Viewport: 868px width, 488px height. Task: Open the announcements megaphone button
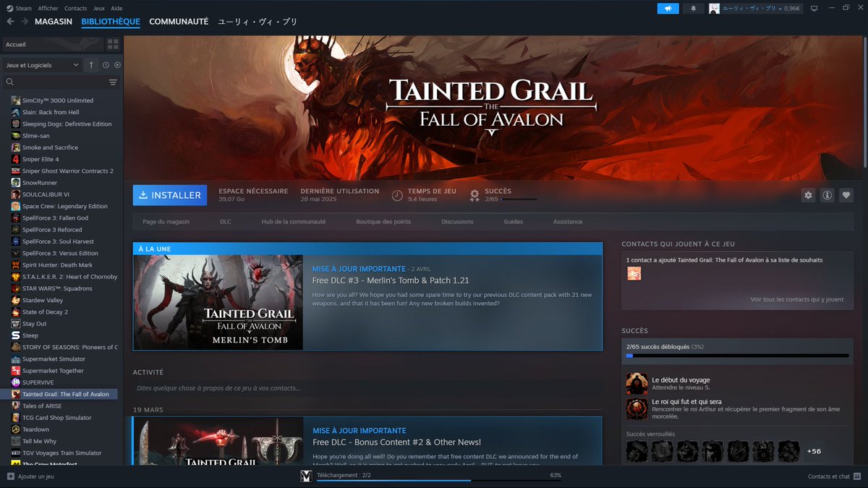pyautogui.click(x=668, y=8)
